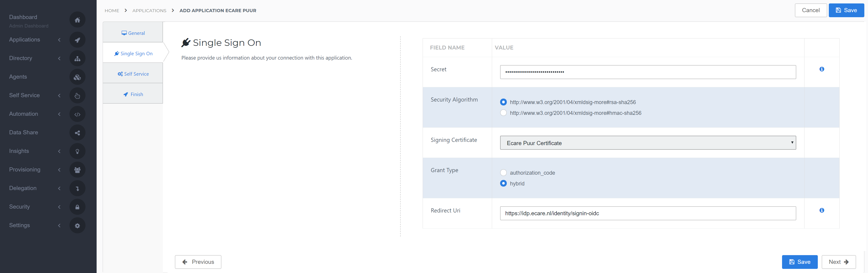This screenshot has width=868, height=273.
Task: Select the hmac-sha256 security algorithm
Action: point(503,113)
